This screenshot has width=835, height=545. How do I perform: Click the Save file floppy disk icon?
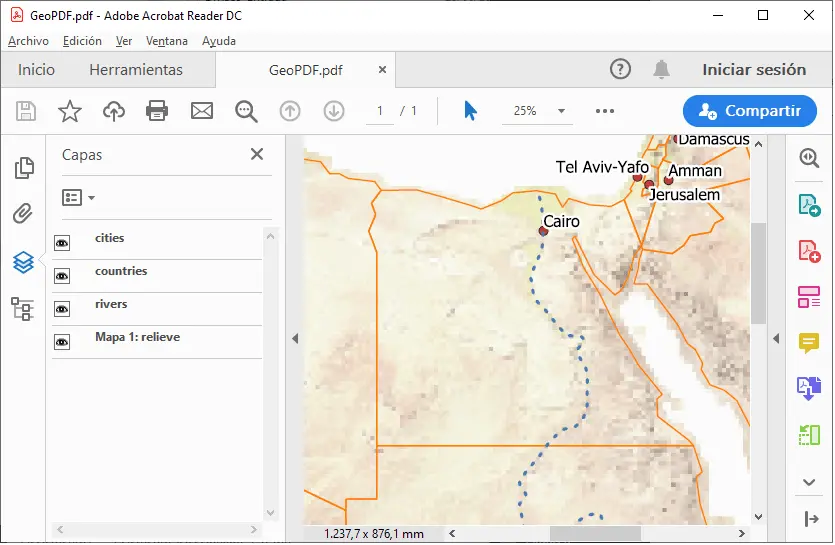pos(26,111)
